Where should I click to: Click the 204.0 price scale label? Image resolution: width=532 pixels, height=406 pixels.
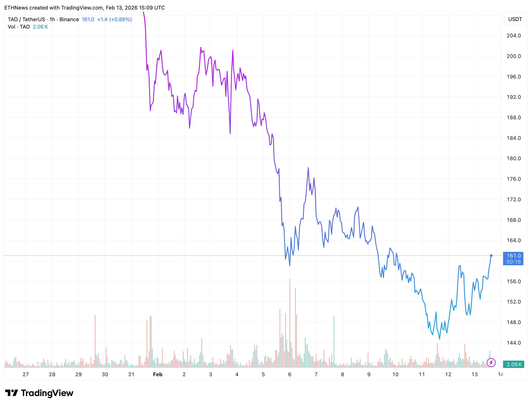[514, 36]
